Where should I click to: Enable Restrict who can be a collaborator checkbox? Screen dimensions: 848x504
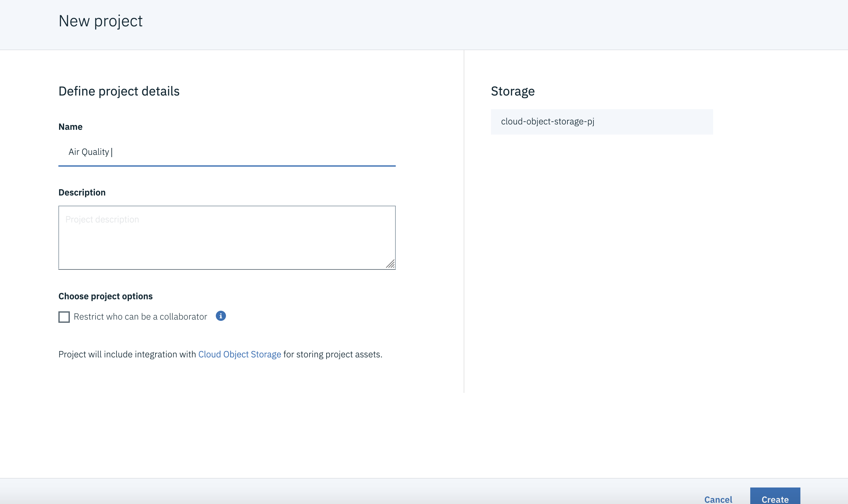(64, 317)
